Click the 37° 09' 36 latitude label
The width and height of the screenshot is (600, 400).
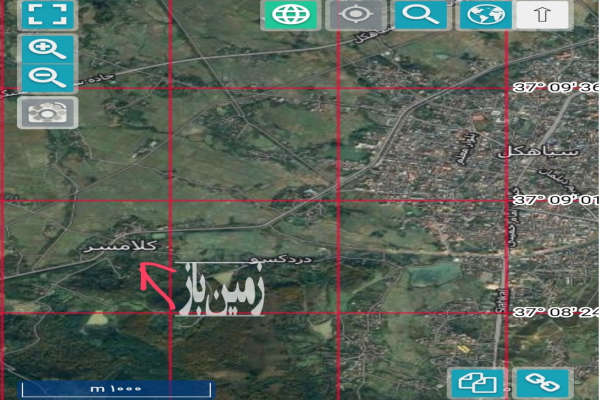(556, 88)
